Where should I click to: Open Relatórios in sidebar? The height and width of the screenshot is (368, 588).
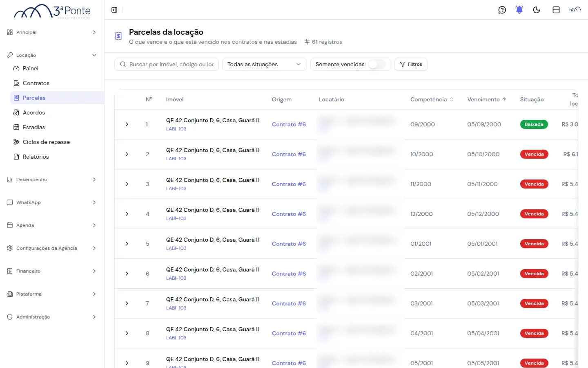pyautogui.click(x=57, y=157)
